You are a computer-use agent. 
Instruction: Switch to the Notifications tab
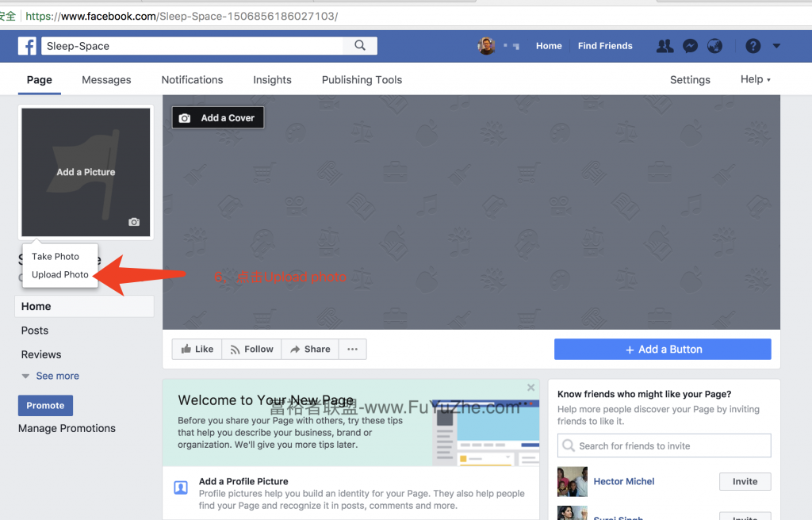pyautogui.click(x=192, y=80)
